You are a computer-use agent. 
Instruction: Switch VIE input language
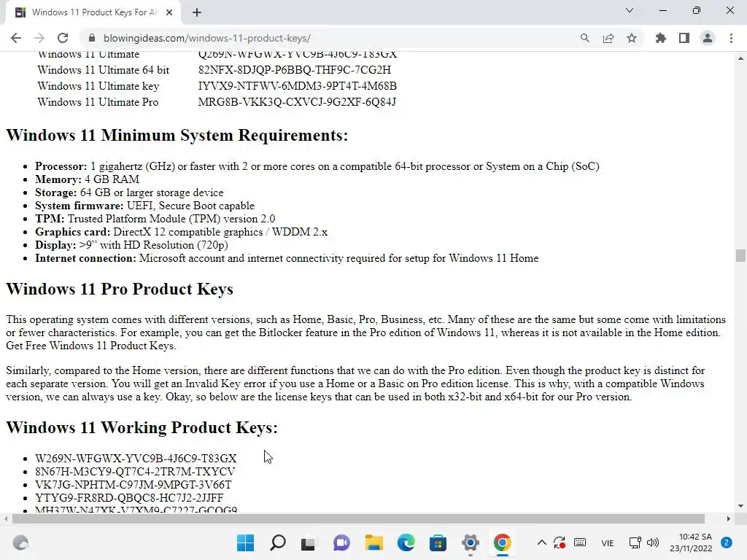point(608,542)
